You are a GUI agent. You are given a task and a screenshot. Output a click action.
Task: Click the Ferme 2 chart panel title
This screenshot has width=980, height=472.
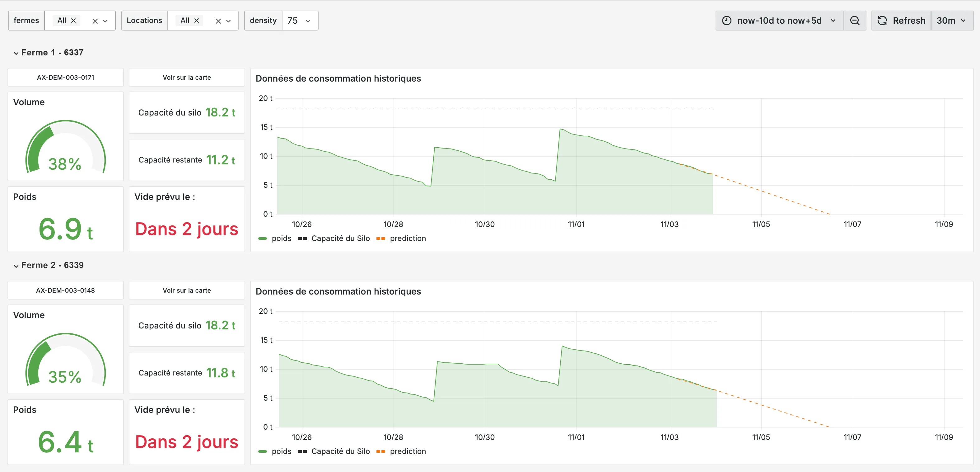338,291
